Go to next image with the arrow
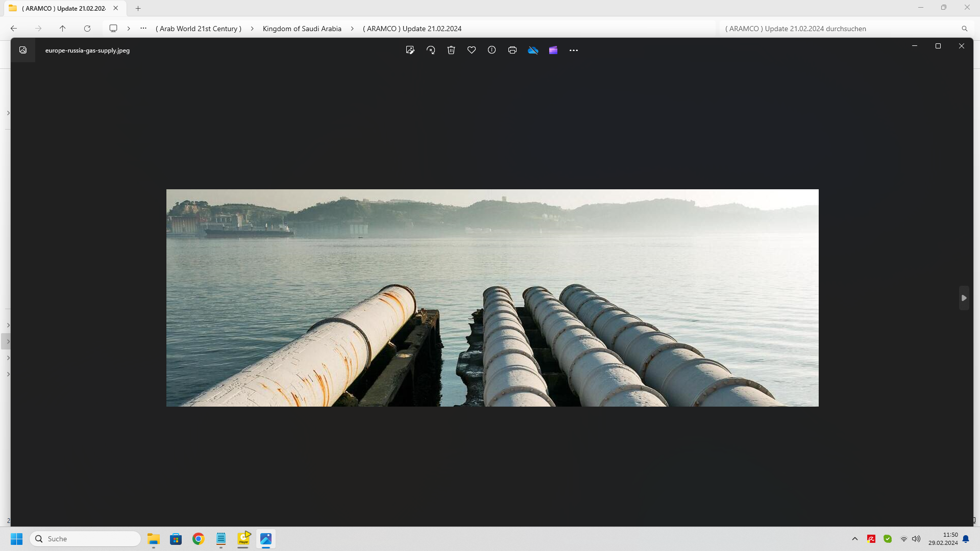 964,298
